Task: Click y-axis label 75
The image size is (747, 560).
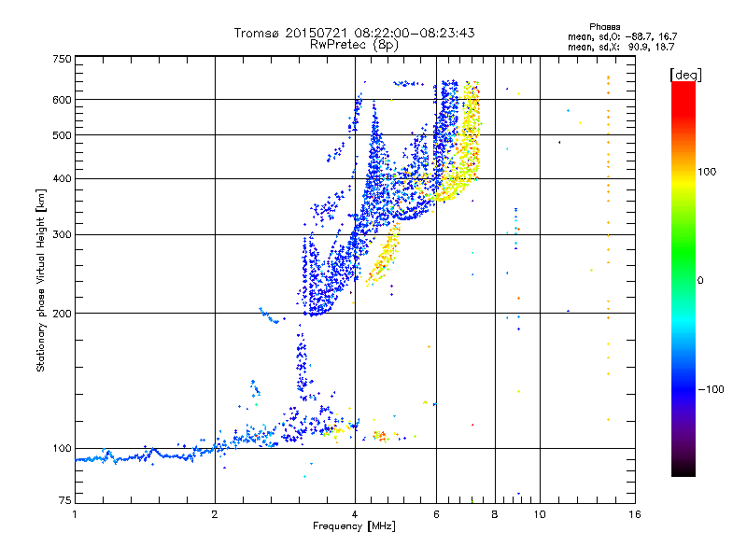Action: [65, 500]
